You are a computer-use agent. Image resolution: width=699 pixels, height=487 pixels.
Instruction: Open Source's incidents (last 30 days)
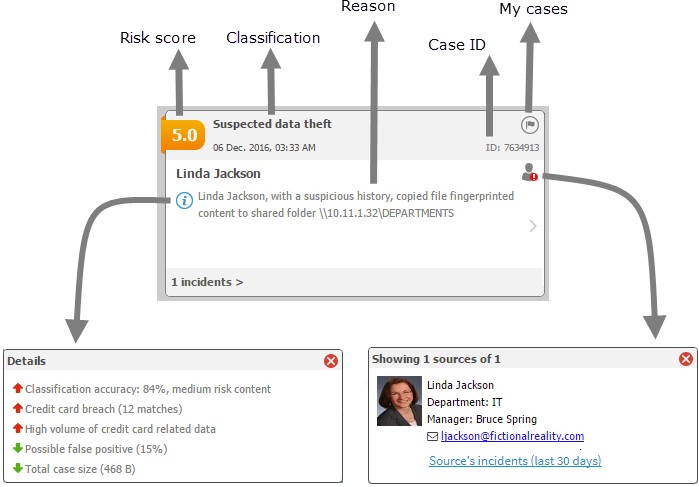[x=515, y=461]
